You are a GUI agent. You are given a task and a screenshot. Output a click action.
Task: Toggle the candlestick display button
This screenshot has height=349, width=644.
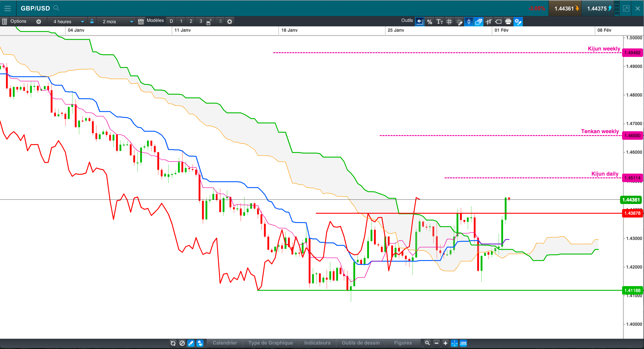point(469,22)
